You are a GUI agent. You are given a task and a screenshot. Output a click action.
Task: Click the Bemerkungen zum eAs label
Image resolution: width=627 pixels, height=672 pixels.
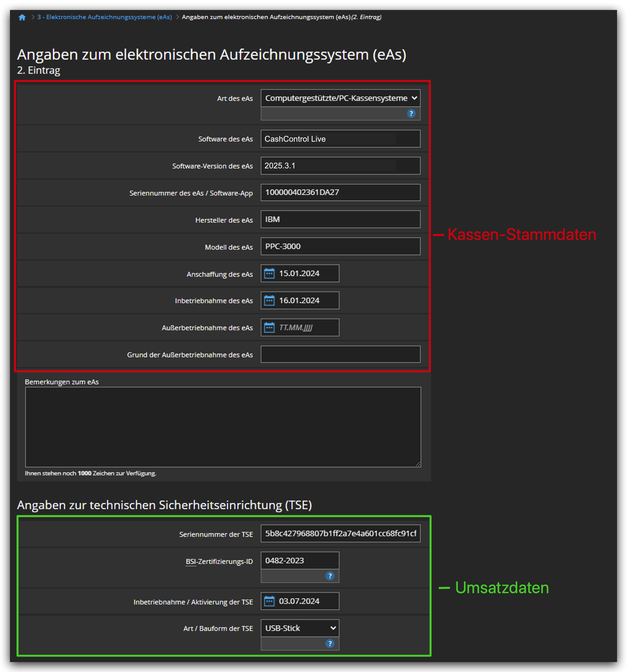coord(62,382)
